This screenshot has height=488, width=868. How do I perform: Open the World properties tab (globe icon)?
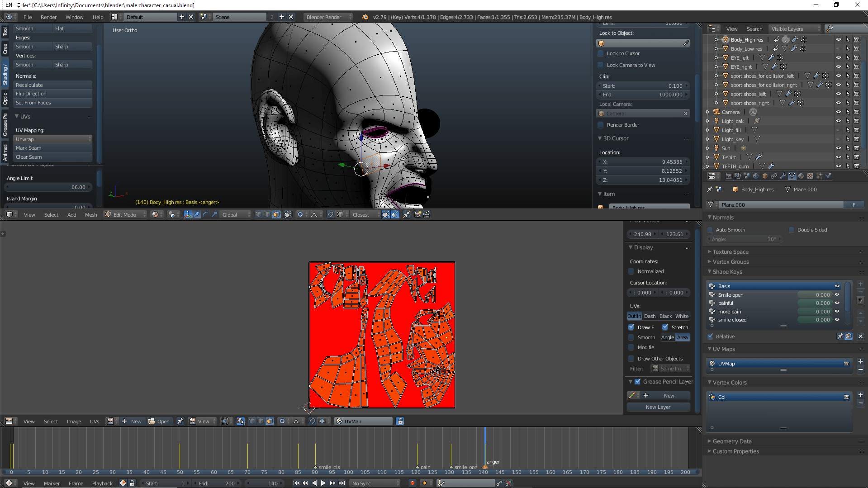tap(756, 176)
